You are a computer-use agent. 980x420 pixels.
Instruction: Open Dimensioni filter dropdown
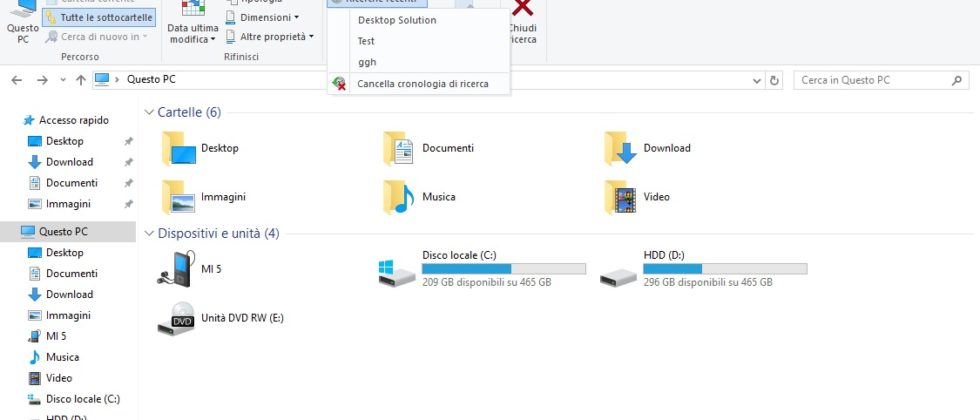pos(262,18)
